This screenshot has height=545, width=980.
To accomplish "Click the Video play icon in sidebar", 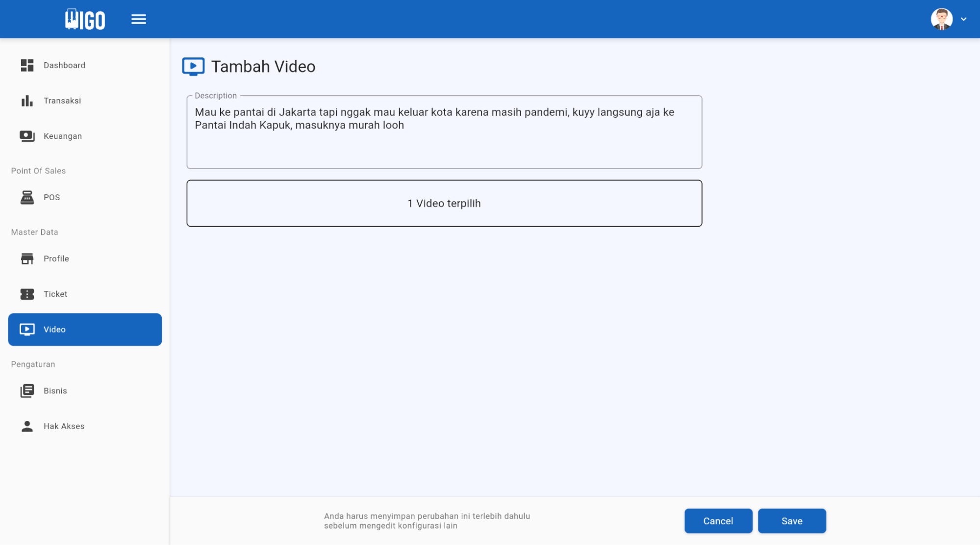I will pyautogui.click(x=27, y=329).
